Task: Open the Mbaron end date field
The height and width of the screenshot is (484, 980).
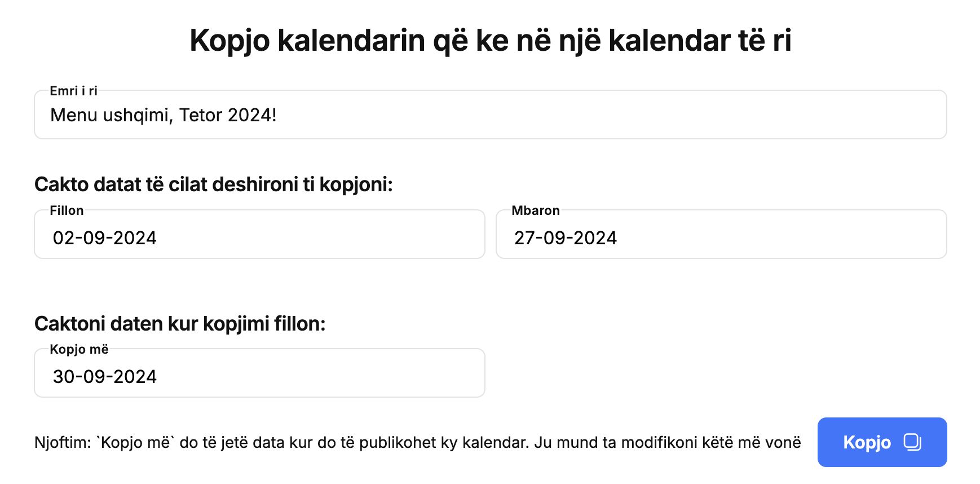Action: (x=721, y=234)
